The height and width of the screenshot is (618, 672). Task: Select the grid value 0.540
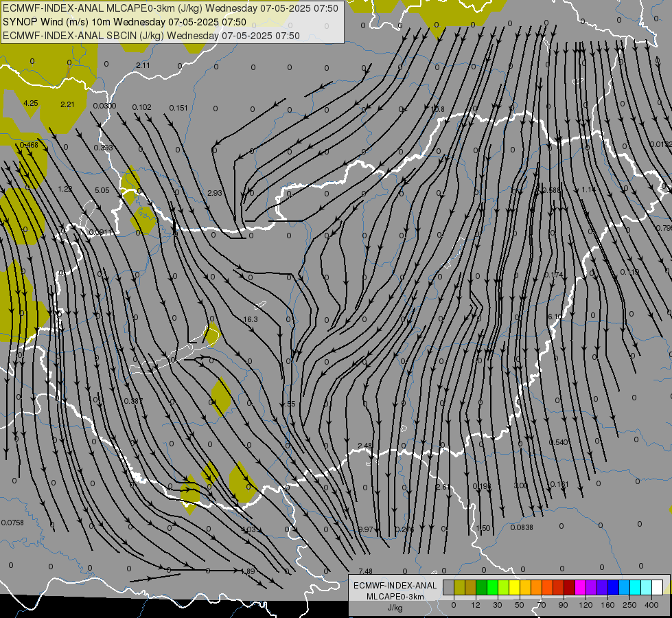559,442
